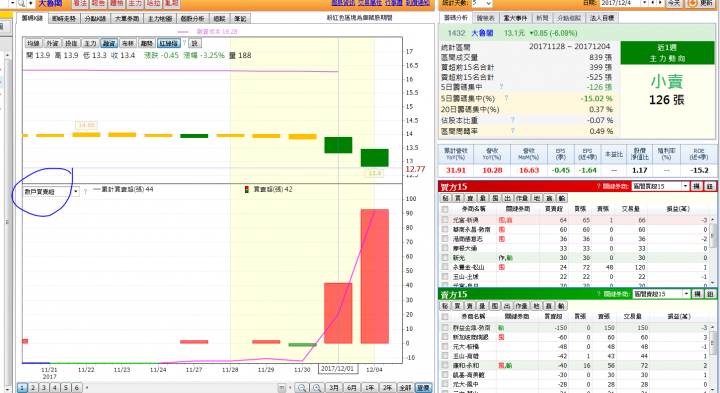Click the 全部 time range button
Image resolution: width=720 pixels, height=393 pixels.
(x=405, y=388)
